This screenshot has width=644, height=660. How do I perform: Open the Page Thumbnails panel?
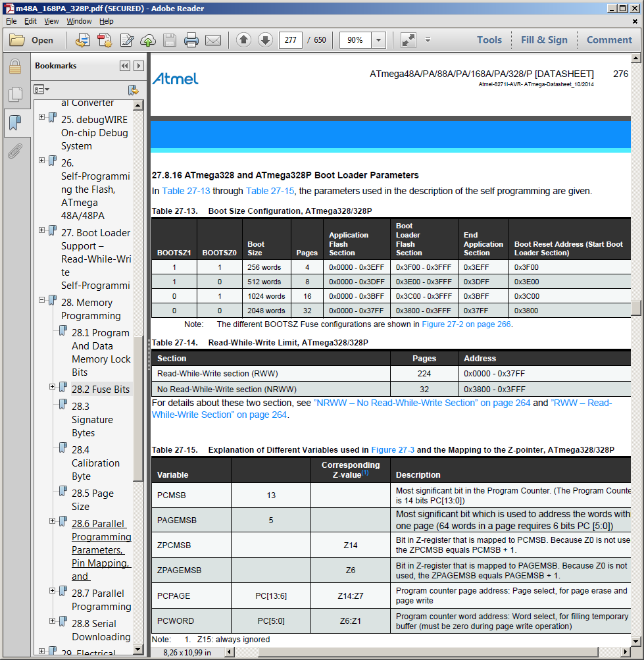click(14, 95)
